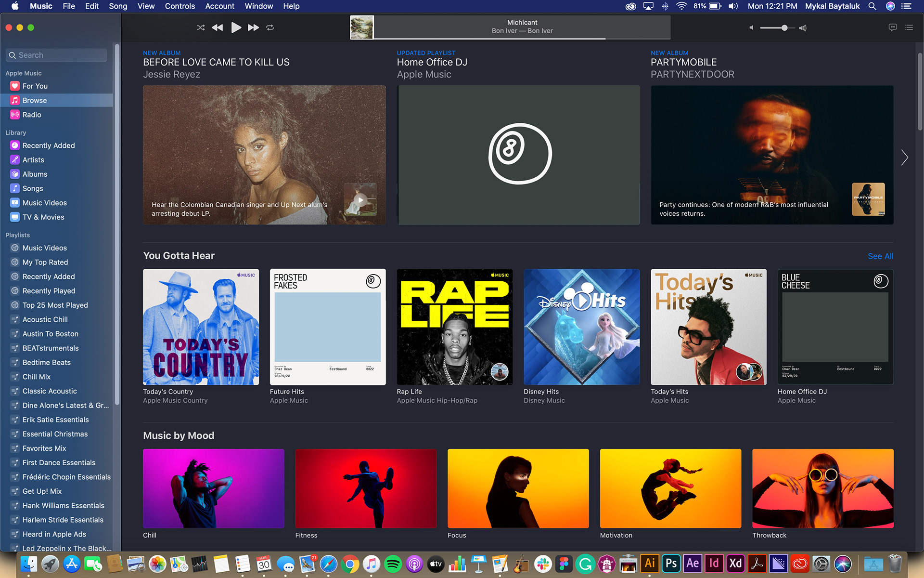Click the Michicant album artwork thumbnail
Image resolution: width=924 pixels, height=578 pixels.
362,27
